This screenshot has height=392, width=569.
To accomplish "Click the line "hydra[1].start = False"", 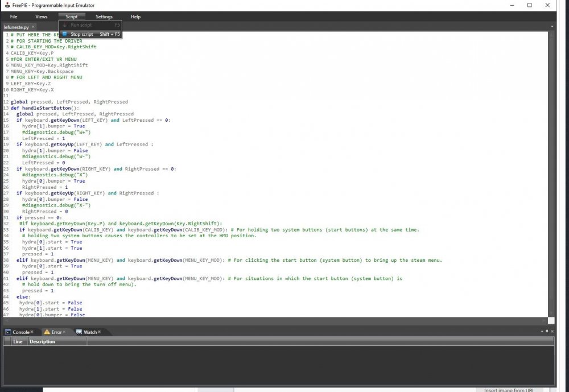I will click(x=51, y=309).
